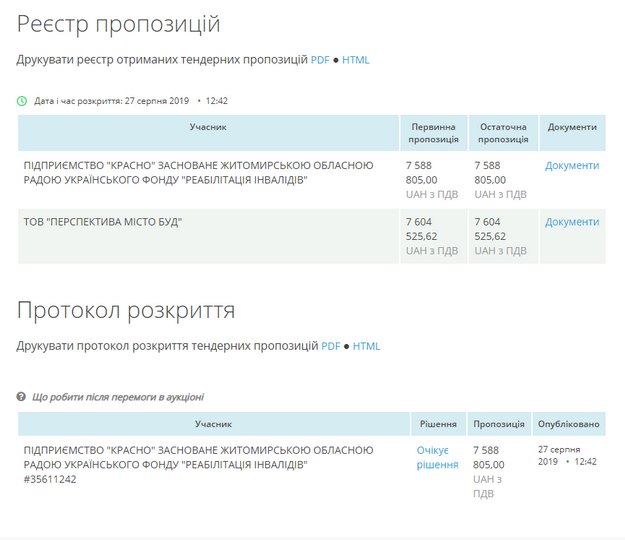Viewport: 625px width, 540px height.
Task: Select ТОВ "ПЕРСПЕКТИВА МІСТО БУД" participant name
Action: (103, 222)
